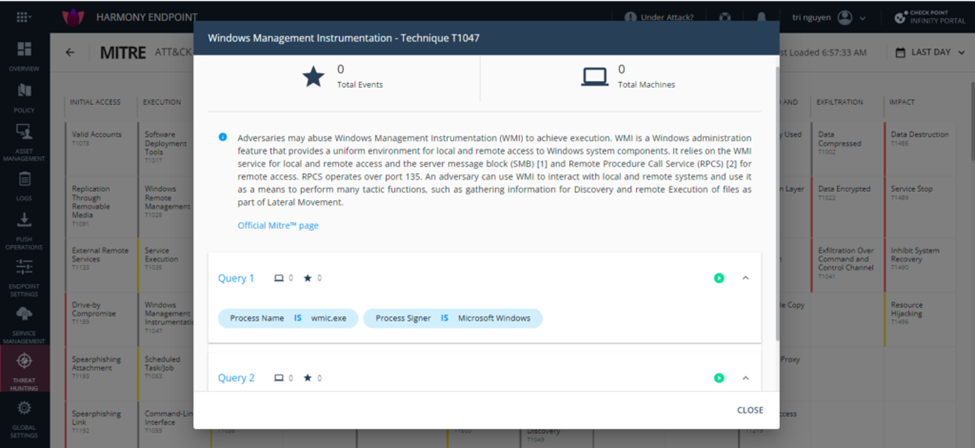This screenshot has width=975, height=448.
Task: Collapse the Query 1 section chevron
Action: coord(746,278)
